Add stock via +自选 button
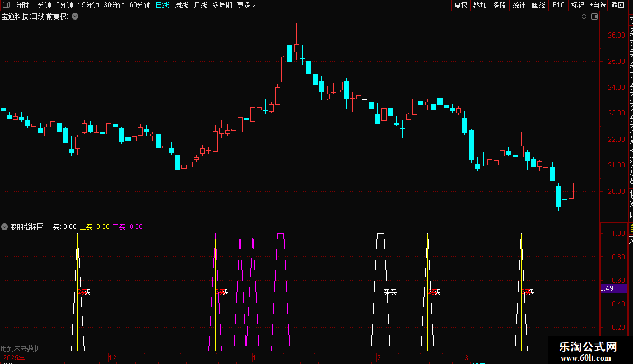This screenshot has height=364, width=633. 598,5
